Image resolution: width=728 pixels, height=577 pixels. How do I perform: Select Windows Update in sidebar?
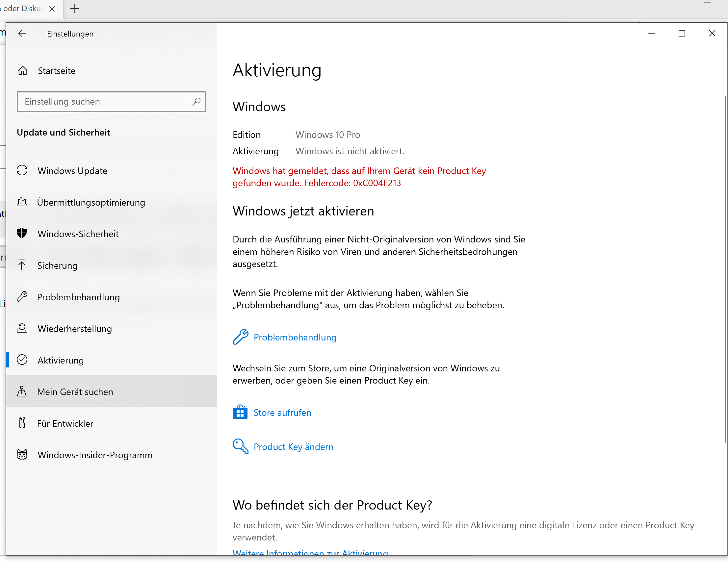click(x=112, y=171)
